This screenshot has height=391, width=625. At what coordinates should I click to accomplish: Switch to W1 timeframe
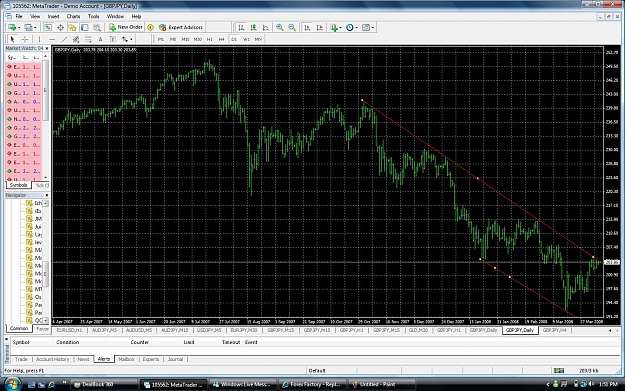click(x=246, y=39)
